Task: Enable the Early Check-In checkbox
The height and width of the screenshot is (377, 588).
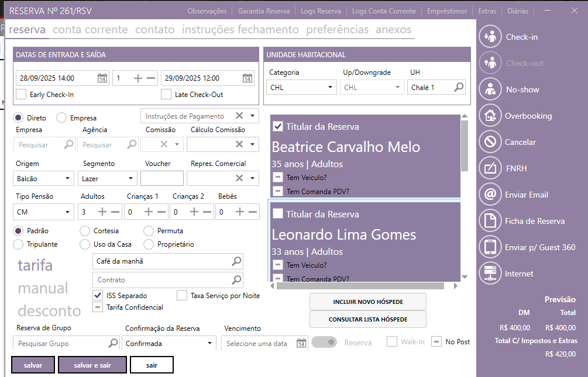Action: (x=21, y=94)
